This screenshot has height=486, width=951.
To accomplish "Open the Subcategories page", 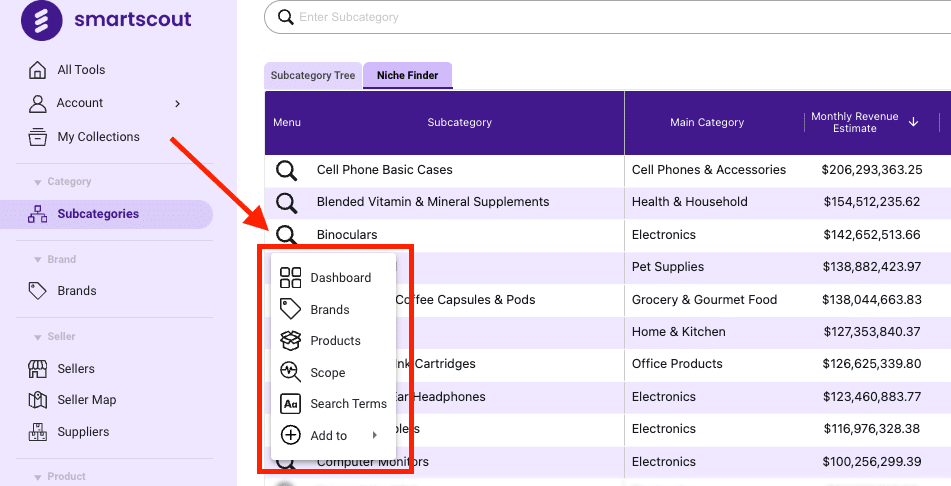I will [x=98, y=214].
